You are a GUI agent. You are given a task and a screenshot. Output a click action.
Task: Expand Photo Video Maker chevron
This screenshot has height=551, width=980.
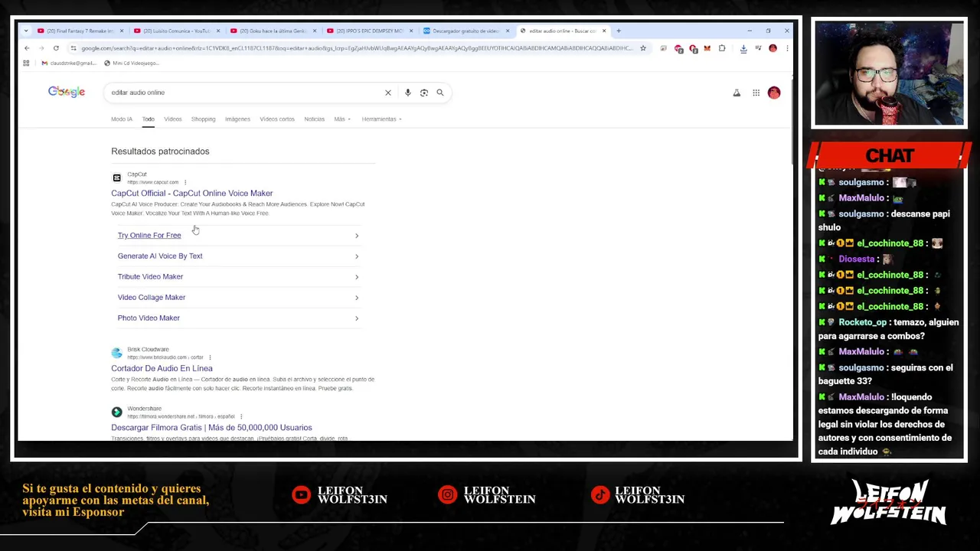click(357, 318)
